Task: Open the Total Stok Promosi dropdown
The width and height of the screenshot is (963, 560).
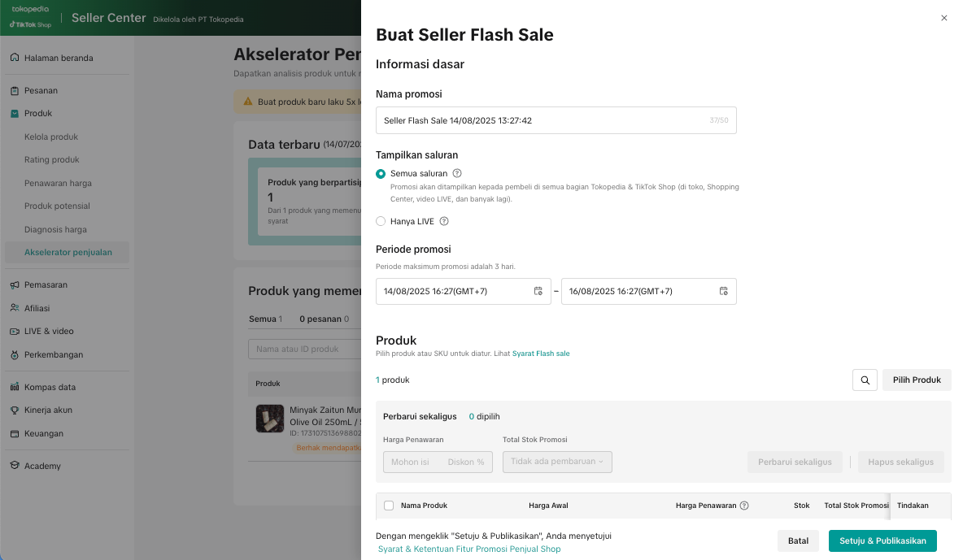Action: coord(557,462)
